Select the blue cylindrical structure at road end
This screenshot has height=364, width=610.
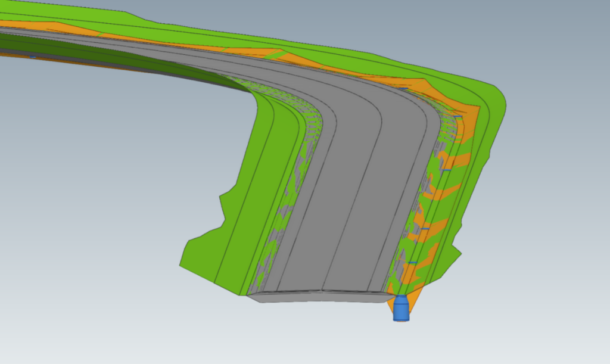[402, 309]
